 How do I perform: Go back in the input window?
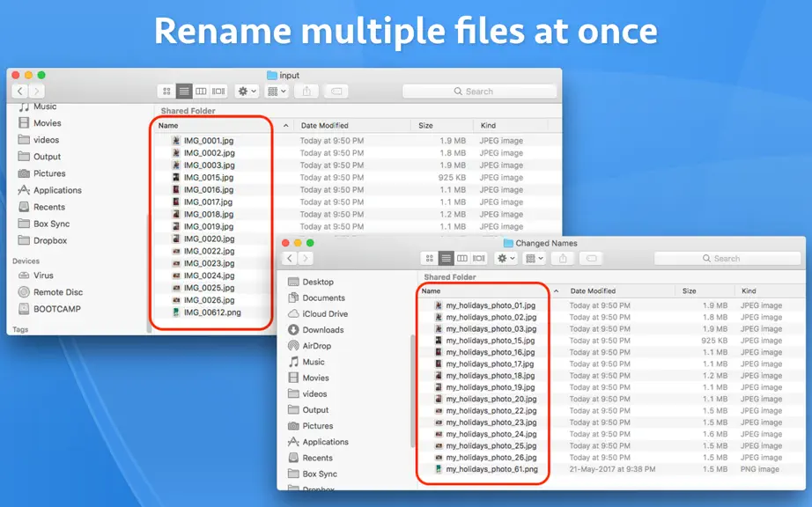20,91
